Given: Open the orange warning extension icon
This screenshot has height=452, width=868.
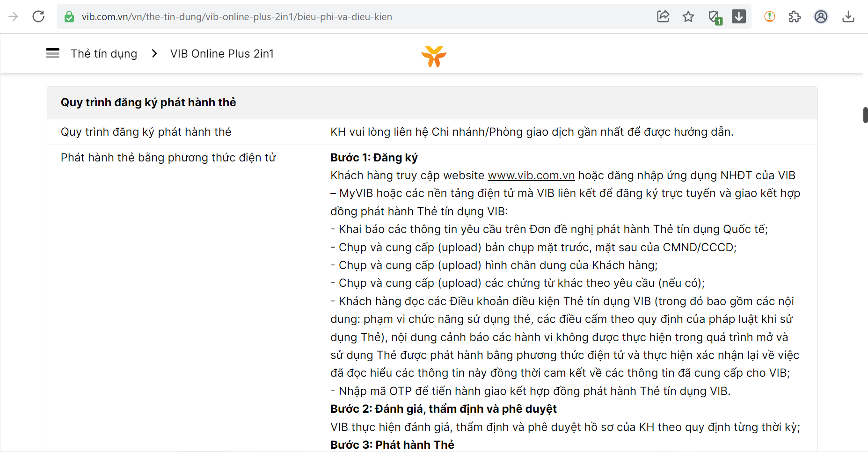Looking at the screenshot, I should tap(770, 17).
